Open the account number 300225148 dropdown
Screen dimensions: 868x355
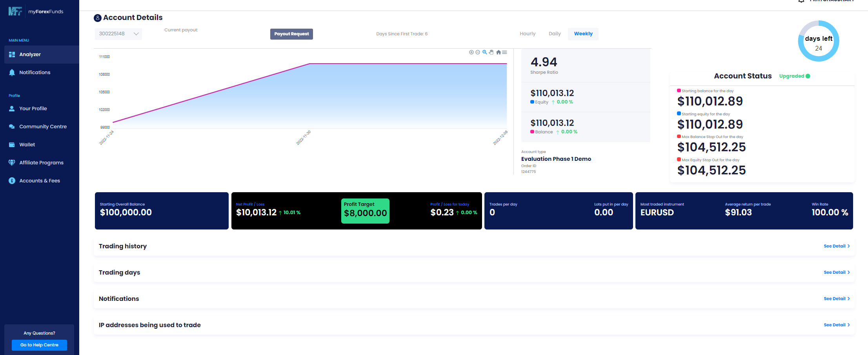tap(118, 34)
